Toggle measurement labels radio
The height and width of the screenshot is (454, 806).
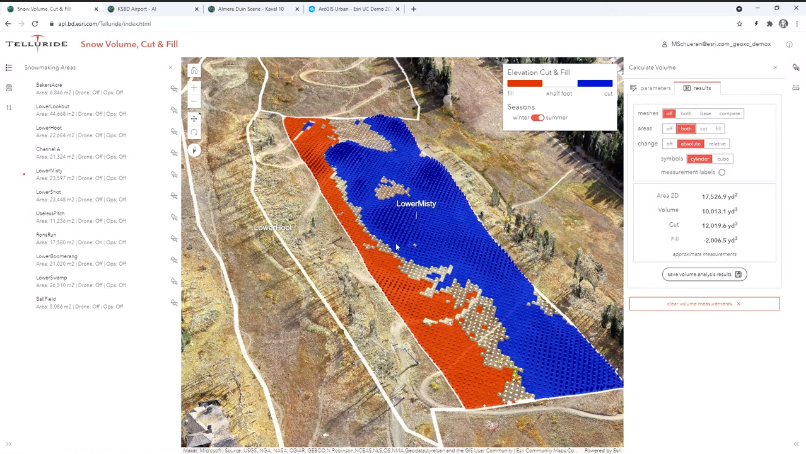[x=722, y=172]
